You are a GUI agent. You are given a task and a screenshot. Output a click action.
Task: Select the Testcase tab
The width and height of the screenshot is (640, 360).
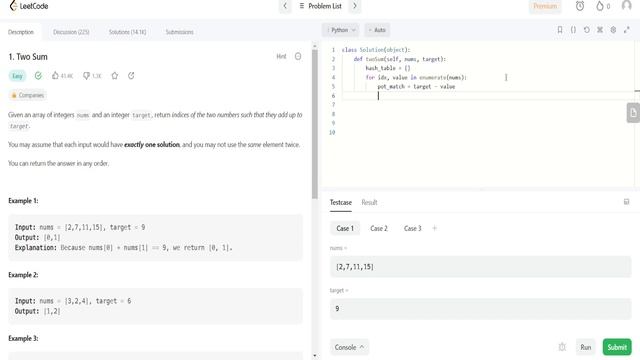tap(340, 202)
